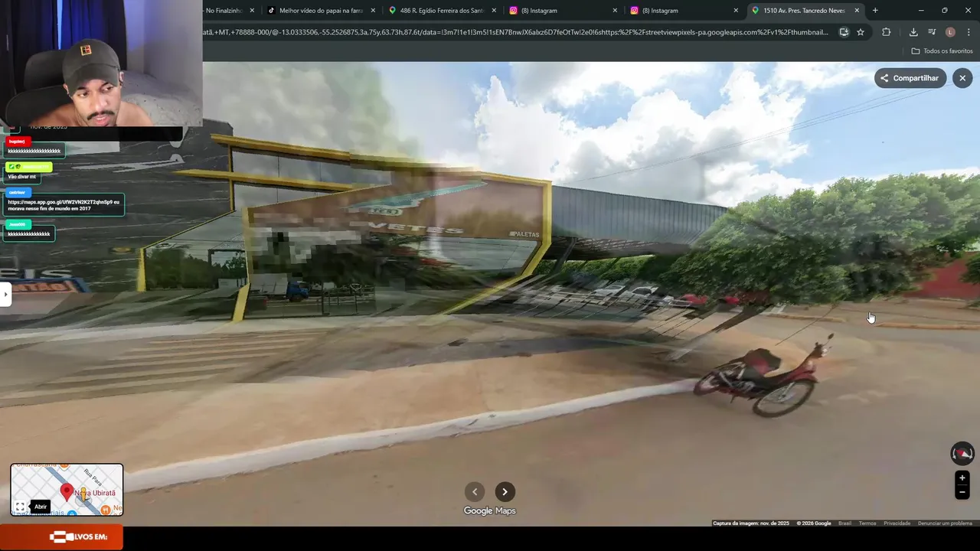The height and width of the screenshot is (551, 980).
Task: Open the media control toolbar icon
Action: point(932,32)
